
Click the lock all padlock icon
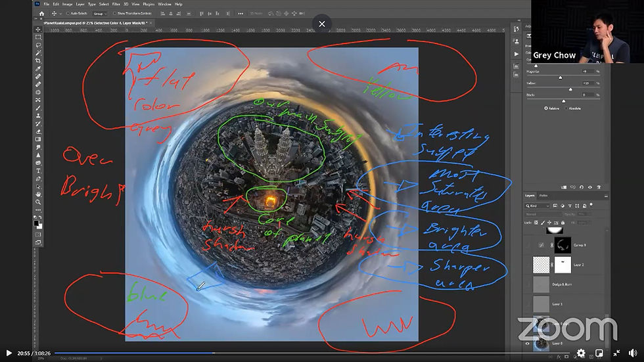tap(563, 223)
